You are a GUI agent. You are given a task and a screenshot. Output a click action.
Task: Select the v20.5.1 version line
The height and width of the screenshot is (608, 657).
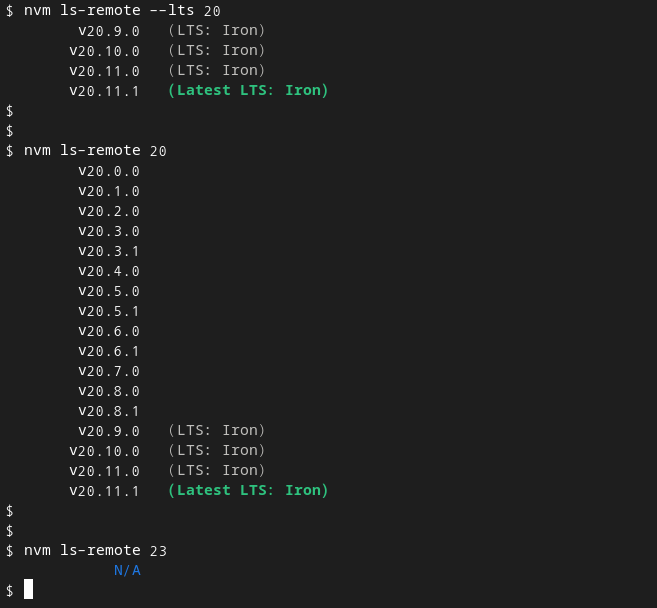pyautogui.click(x=109, y=311)
